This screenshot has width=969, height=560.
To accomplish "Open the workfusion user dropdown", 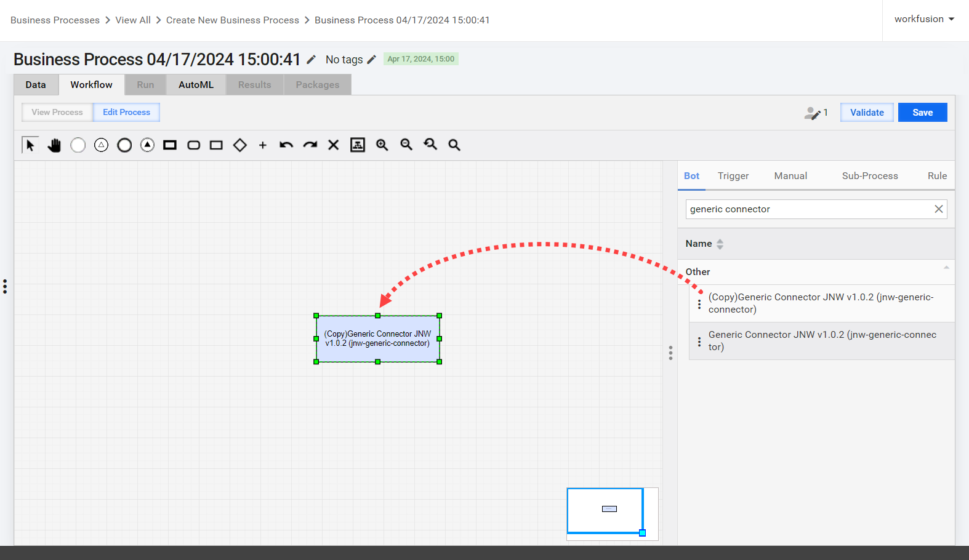I will pyautogui.click(x=925, y=19).
